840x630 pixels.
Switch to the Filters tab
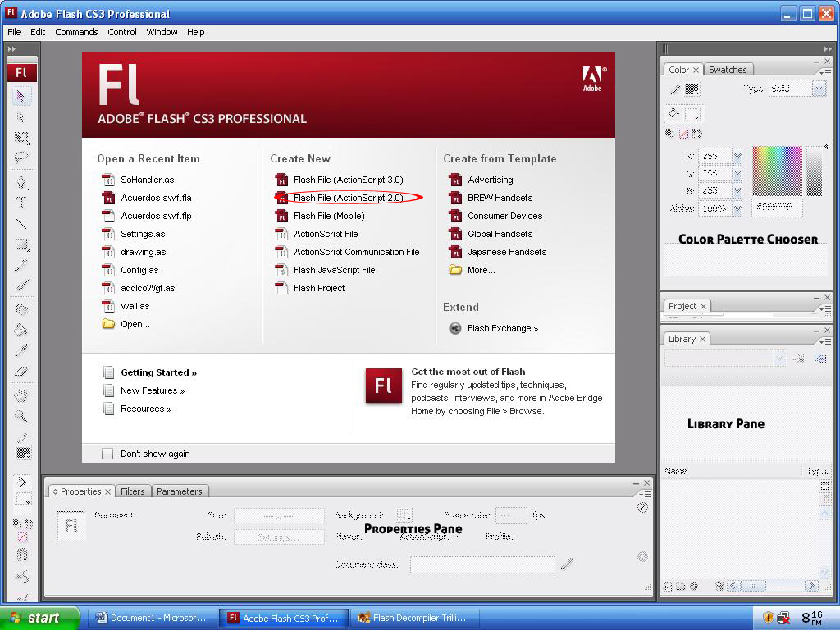(x=132, y=491)
